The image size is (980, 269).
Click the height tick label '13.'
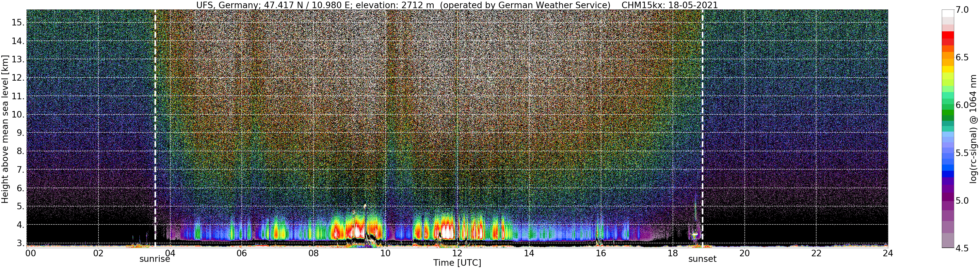click(18, 59)
